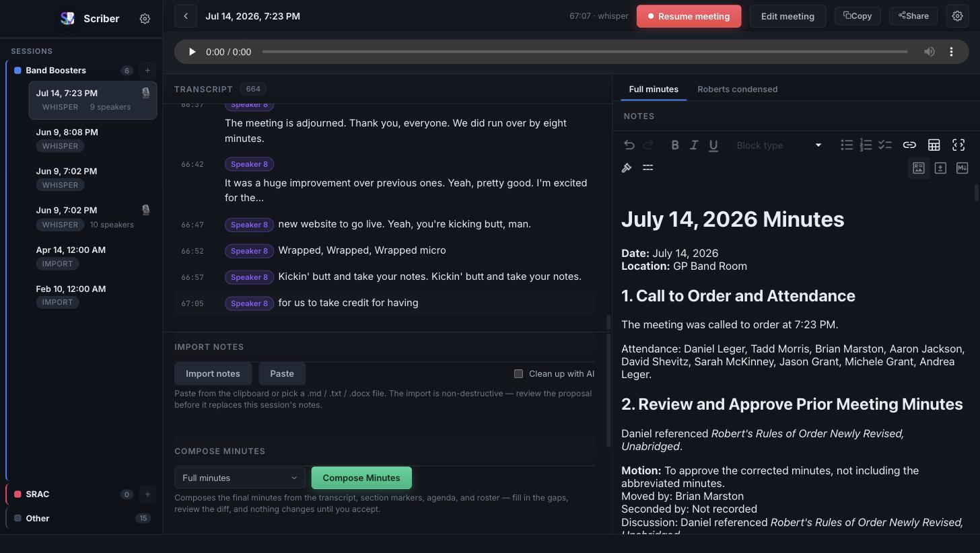Screen dimensions: 980x553
Task: Insert a code block in notes
Action: (x=958, y=145)
